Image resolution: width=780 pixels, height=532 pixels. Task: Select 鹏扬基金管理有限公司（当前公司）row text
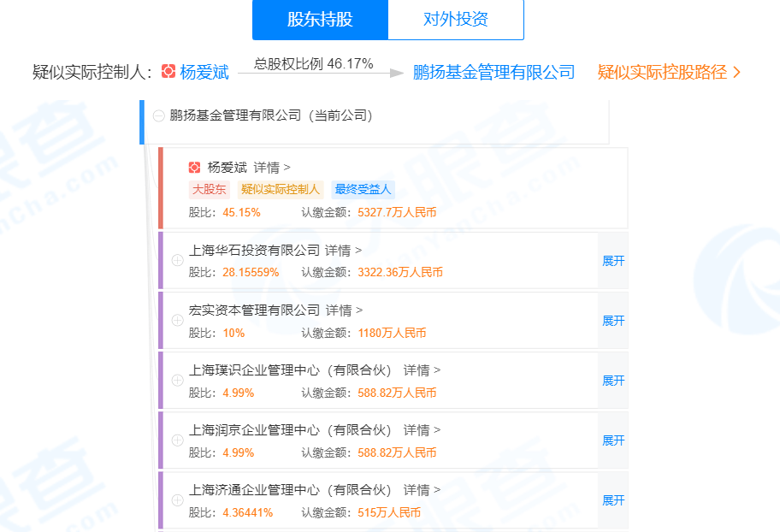[271, 115]
